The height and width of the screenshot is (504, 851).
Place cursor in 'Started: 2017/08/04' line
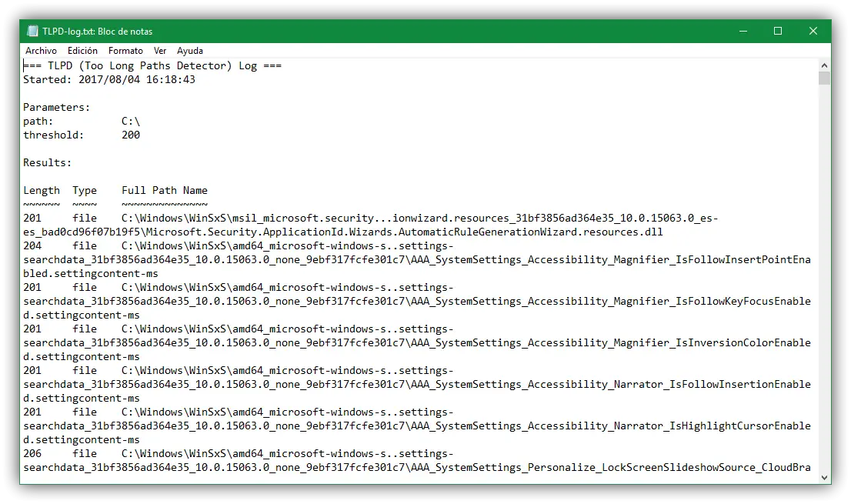[109, 79]
